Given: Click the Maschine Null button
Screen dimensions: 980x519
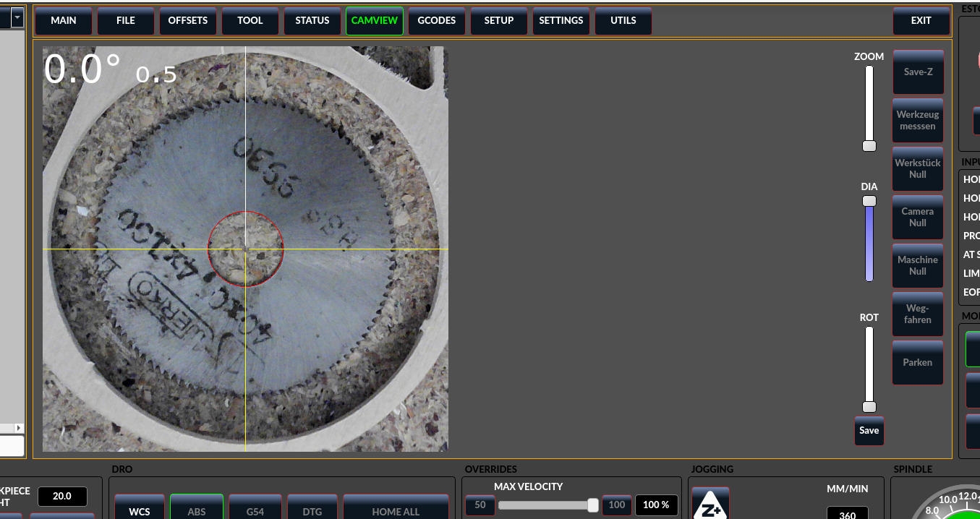Looking at the screenshot, I should point(918,265).
